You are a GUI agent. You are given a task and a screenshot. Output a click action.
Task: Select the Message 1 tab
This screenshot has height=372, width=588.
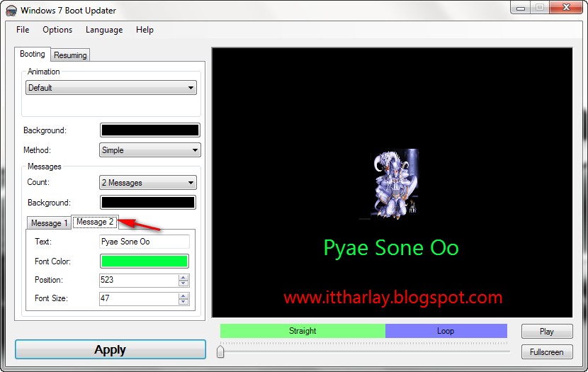coord(49,223)
